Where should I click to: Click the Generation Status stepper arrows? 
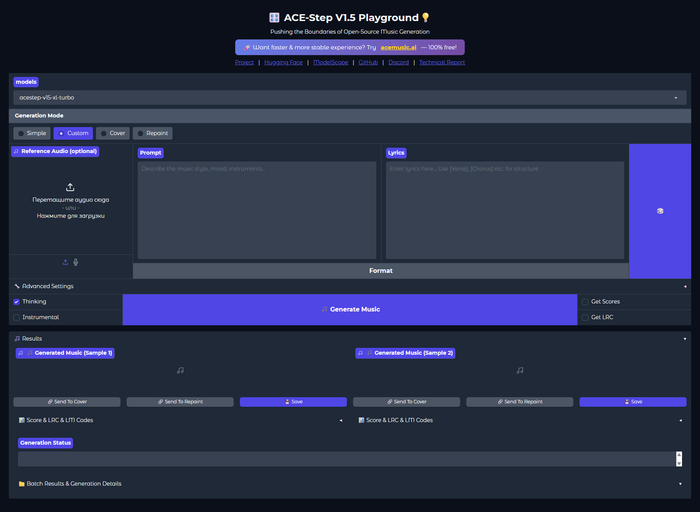coord(679,459)
